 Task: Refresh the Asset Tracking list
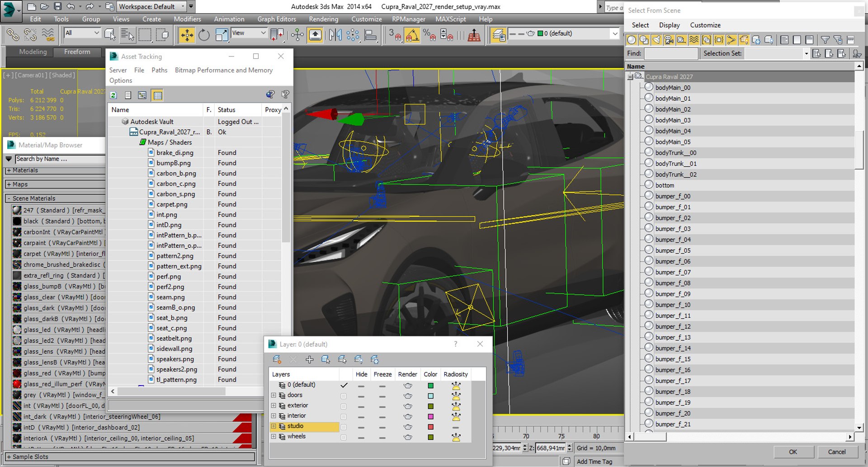pyautogui.click(x=113, y=95)
